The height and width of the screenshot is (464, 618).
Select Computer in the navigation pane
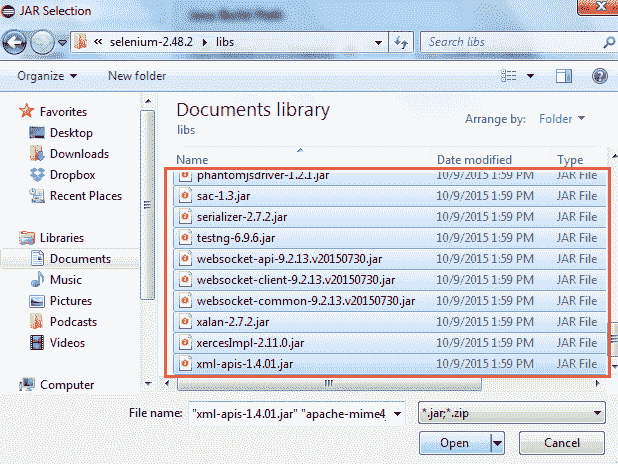[x=67, y=385]
